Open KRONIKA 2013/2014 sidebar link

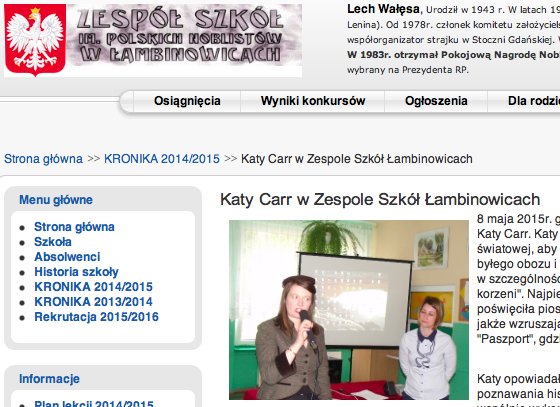coord(94,302)
